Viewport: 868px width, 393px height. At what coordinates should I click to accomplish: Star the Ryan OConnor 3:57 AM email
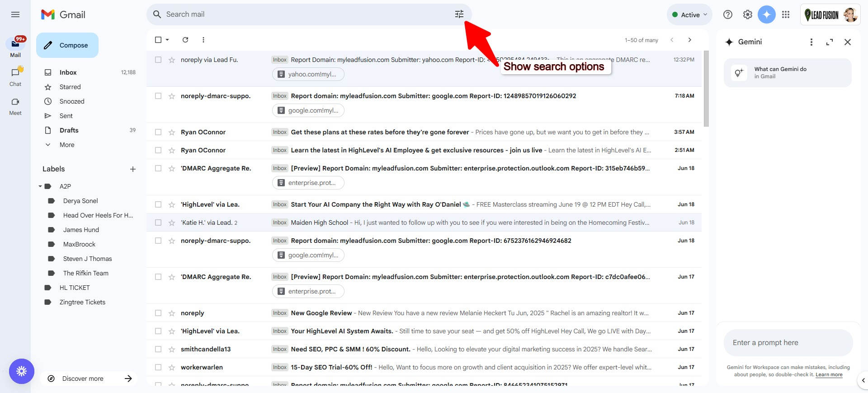click(x=172, y=132)
